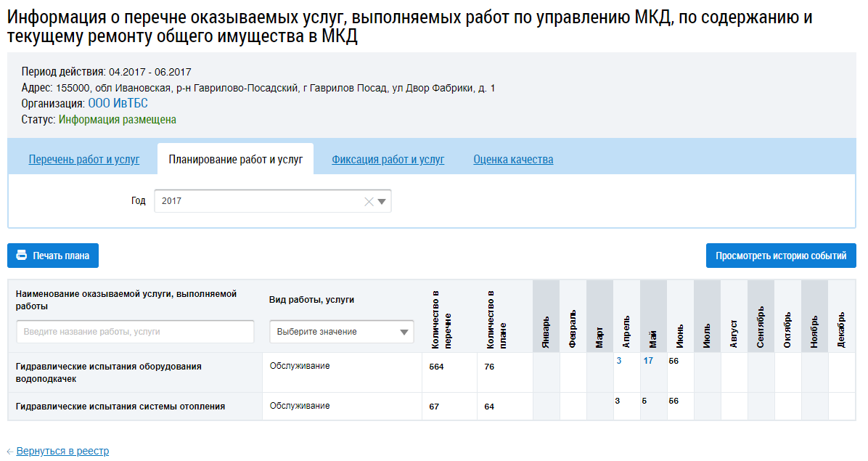868x461 pixels.
Task: Expand the Вид работы, услуги dropdown
Action: coord(404,332)
